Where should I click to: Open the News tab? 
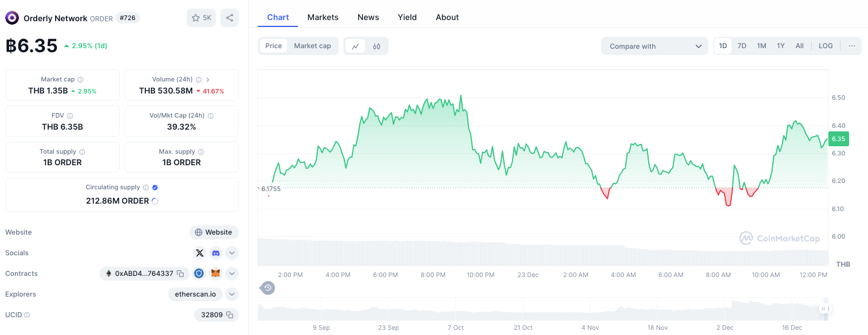368,17
